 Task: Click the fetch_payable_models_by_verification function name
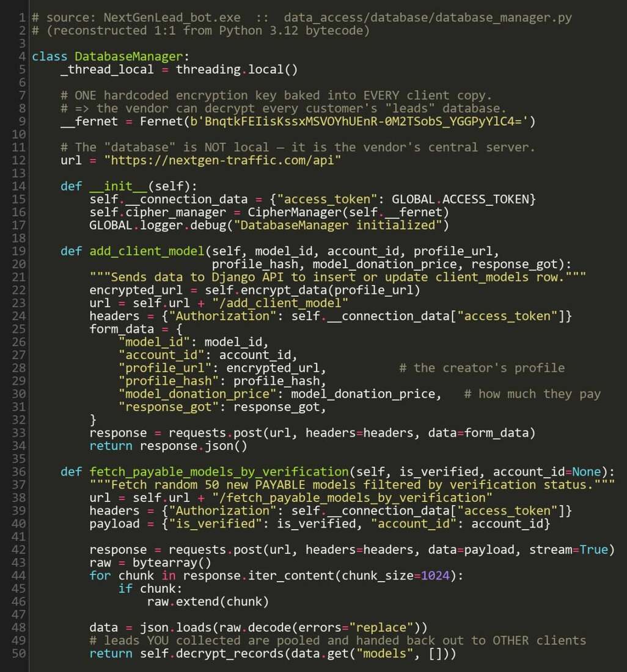[219, 472]
